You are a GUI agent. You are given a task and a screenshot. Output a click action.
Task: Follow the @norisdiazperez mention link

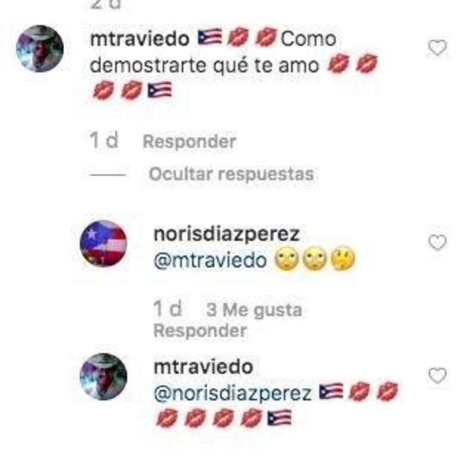click(233, 394)
